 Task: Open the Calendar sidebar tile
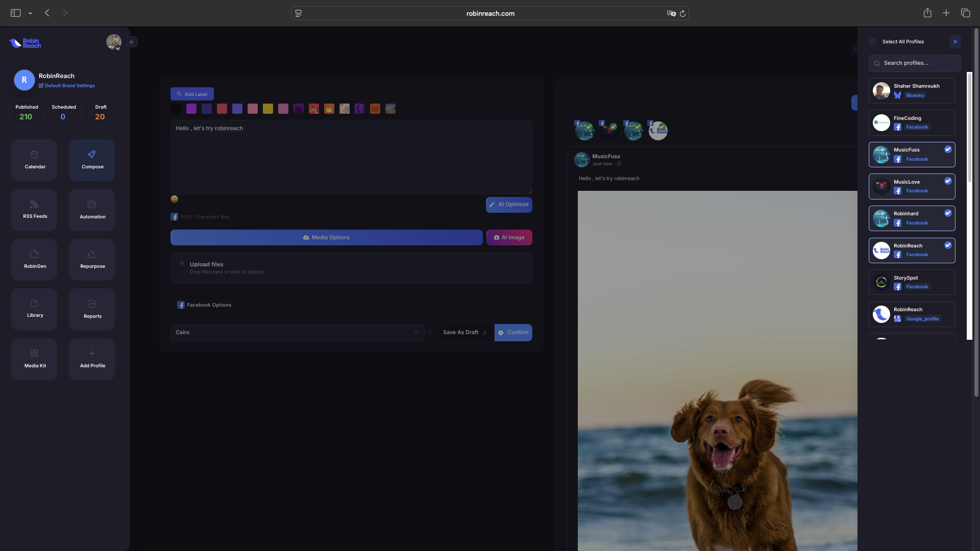click(34, 160)
